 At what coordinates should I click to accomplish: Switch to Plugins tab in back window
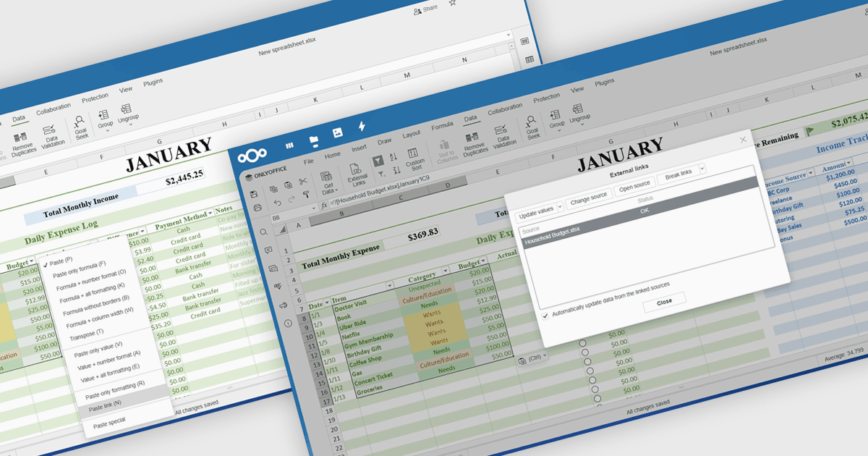pos(153,81)
